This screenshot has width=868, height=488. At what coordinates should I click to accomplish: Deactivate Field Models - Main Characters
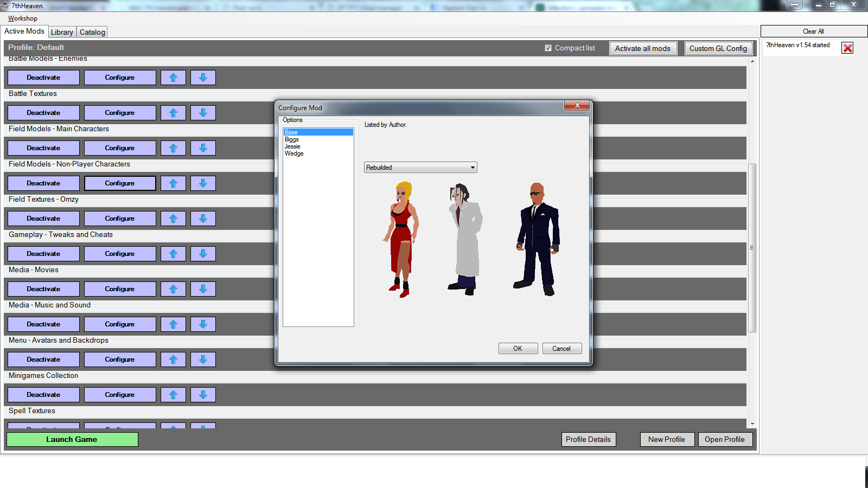pos(43,148)
